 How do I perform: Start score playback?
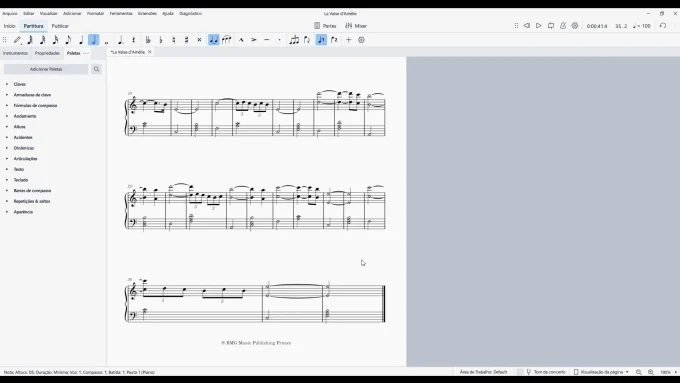click(x=539, y=26)
